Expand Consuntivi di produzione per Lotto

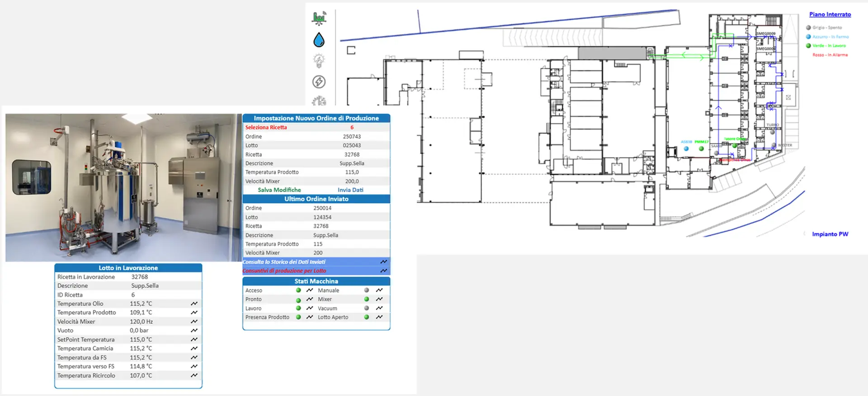316,271
